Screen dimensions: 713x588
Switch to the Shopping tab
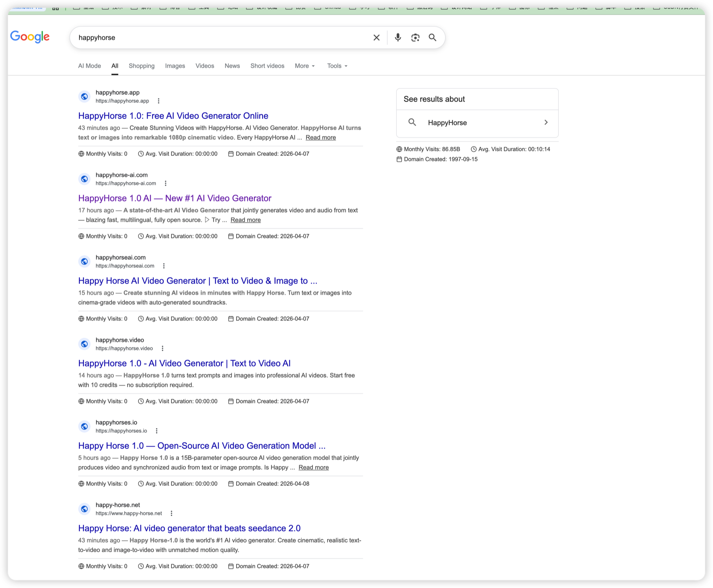pos(142,66)
